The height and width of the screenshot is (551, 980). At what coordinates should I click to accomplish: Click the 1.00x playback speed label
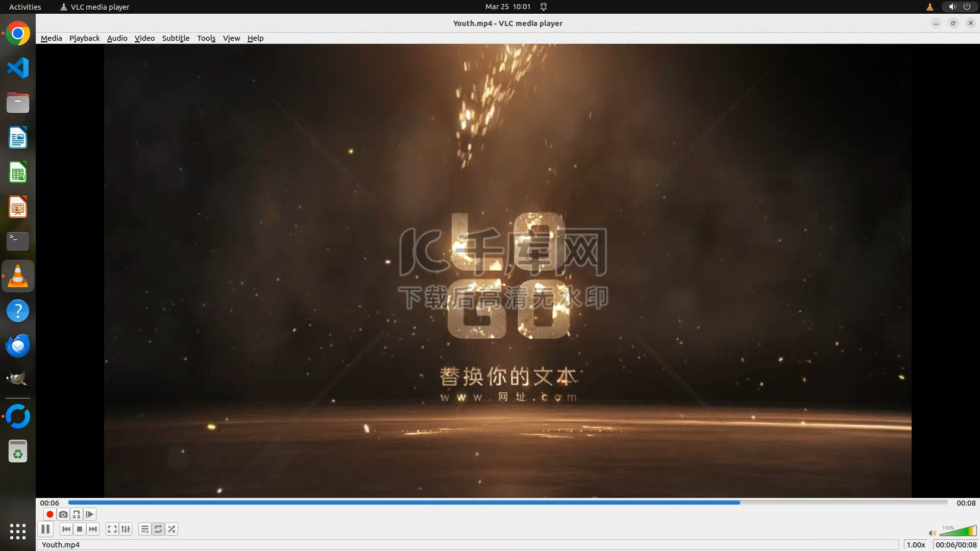click(x=916, y=545)
